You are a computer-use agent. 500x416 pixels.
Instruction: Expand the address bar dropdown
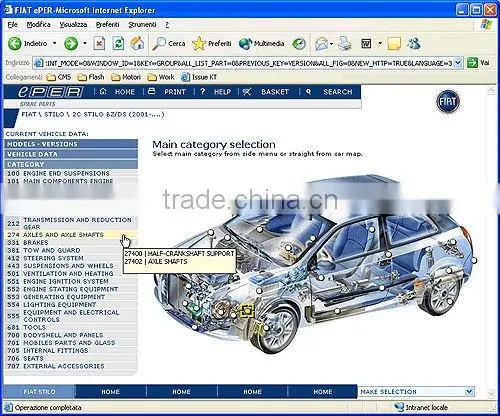[x=458, y=63]
